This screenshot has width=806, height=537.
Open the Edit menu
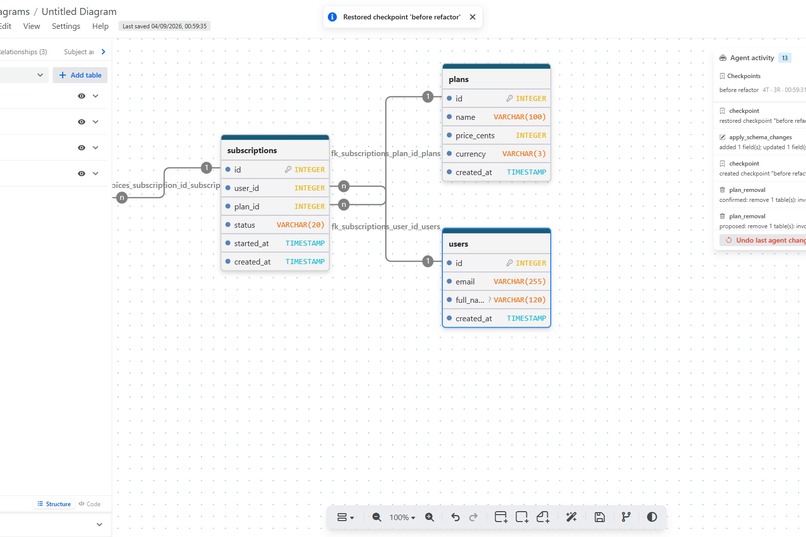[x=5, y=26]
